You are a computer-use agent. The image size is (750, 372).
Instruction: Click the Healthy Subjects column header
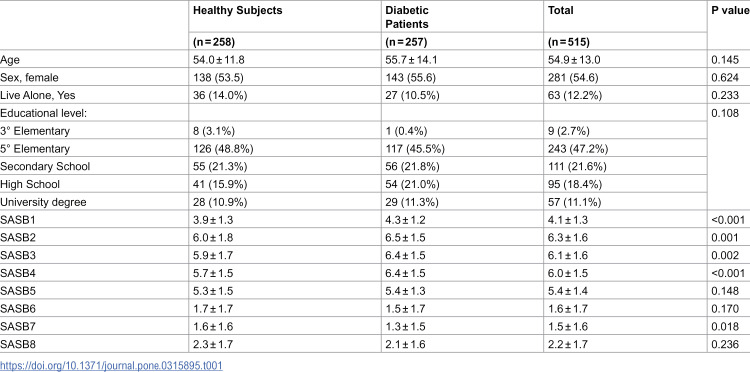coord(238,11)
